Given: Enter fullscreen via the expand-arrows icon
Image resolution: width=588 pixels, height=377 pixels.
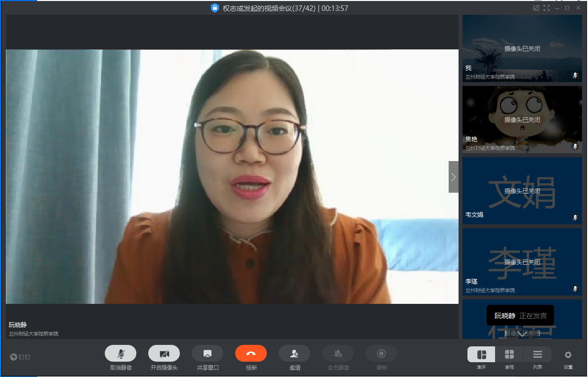Looking at the screenshot, I should coord(546,8).
